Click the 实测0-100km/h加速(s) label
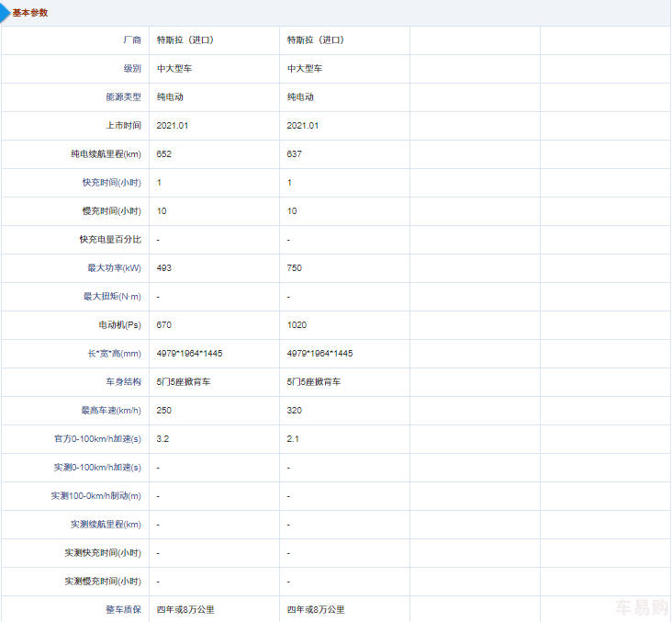Image resolution: width=672 pixels, height=622 pixels. point(97,467)
